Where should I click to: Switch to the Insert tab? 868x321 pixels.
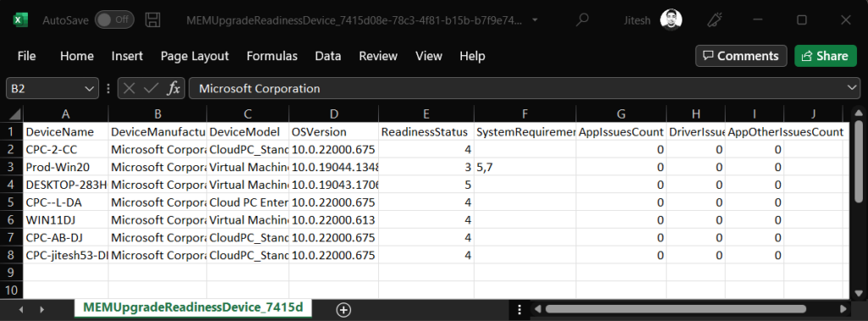[127, 56]
